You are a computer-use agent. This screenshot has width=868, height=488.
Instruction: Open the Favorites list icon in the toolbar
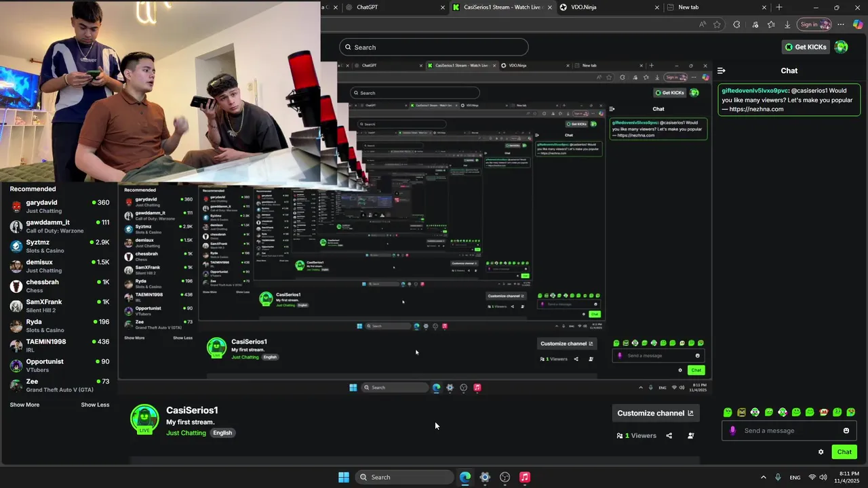pos(771,24)
